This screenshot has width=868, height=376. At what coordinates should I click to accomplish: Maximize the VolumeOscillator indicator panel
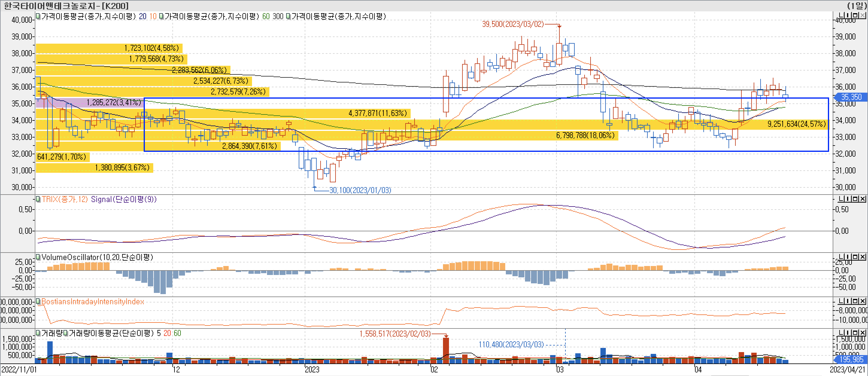pyautogui.click(x=855, y=257)
